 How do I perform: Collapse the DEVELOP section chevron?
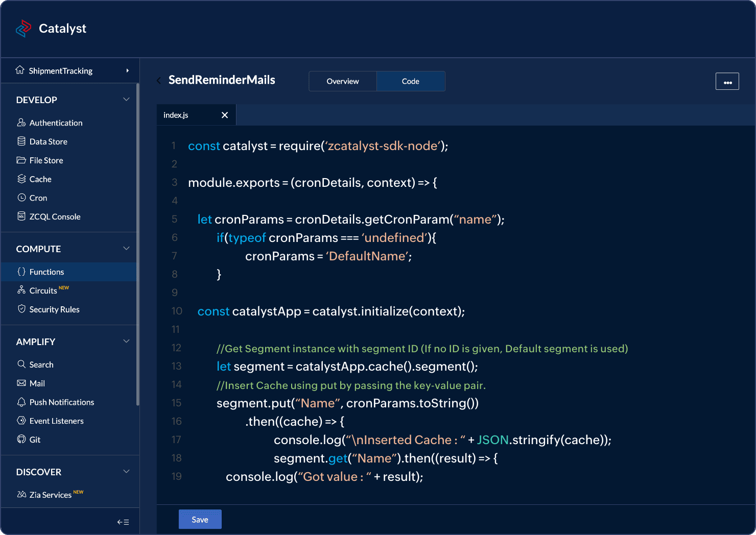pos(126,100)
